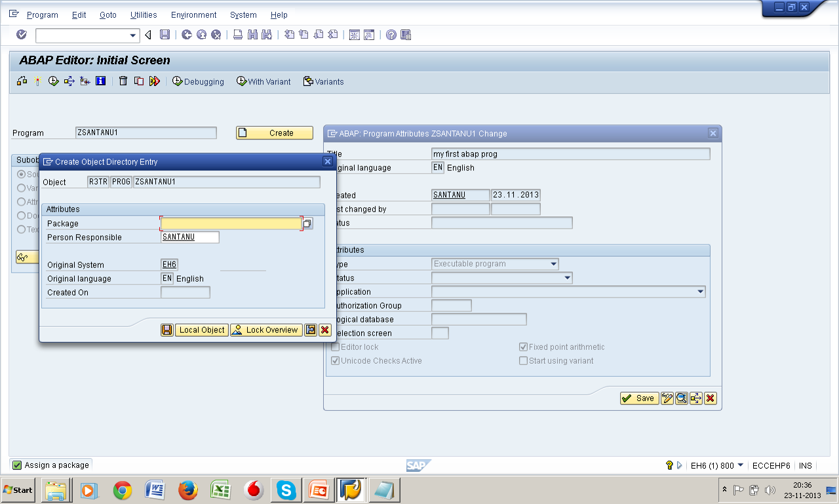Expand the status bar fields arrow
839x504 pixels.
pos(680,465)
